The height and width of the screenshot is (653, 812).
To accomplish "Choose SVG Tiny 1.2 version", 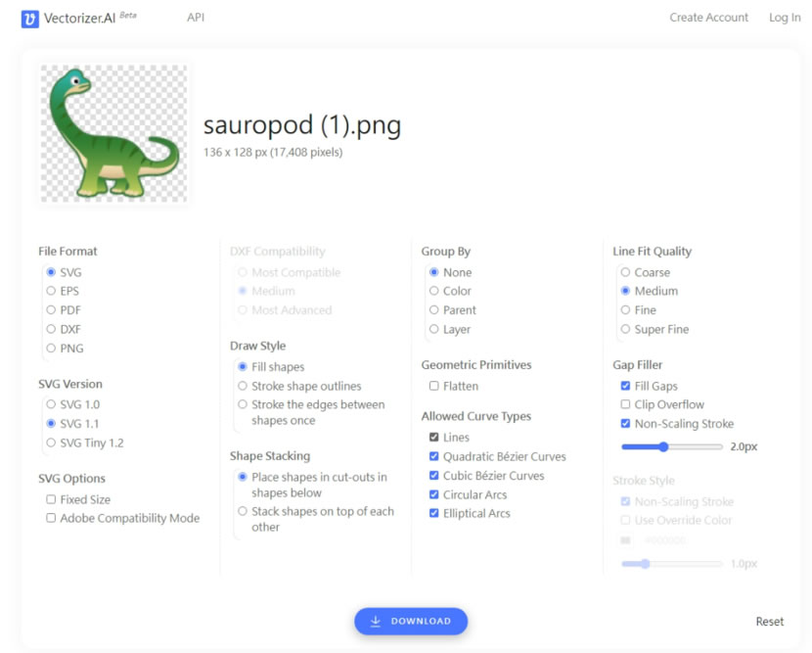I will (x=51, y=443).
